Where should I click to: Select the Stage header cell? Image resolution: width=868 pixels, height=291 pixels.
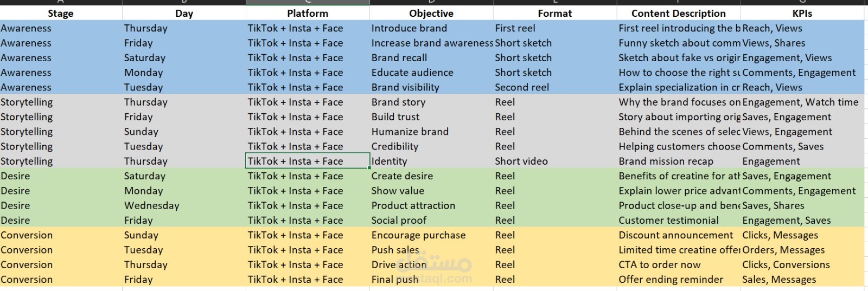[x=61, y=13]
